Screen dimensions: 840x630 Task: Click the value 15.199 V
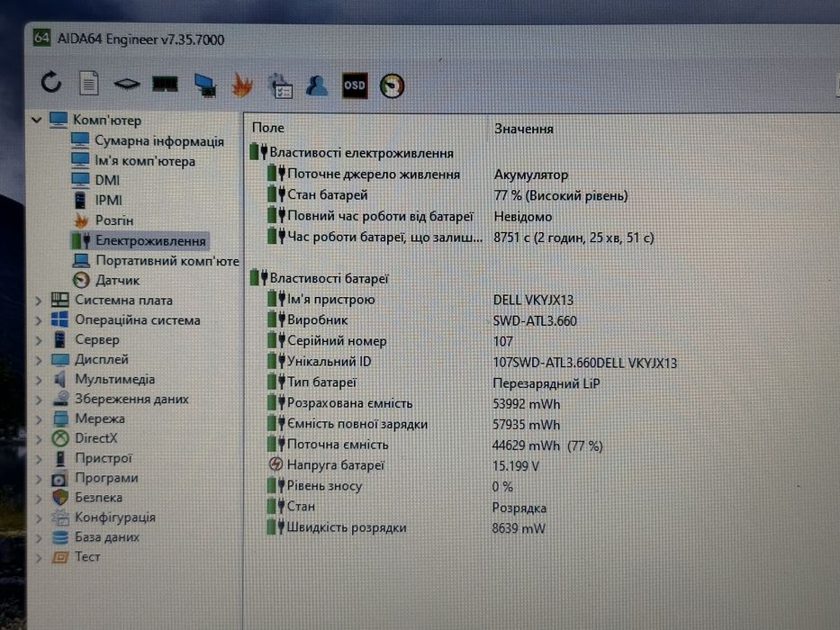point(515,466)
